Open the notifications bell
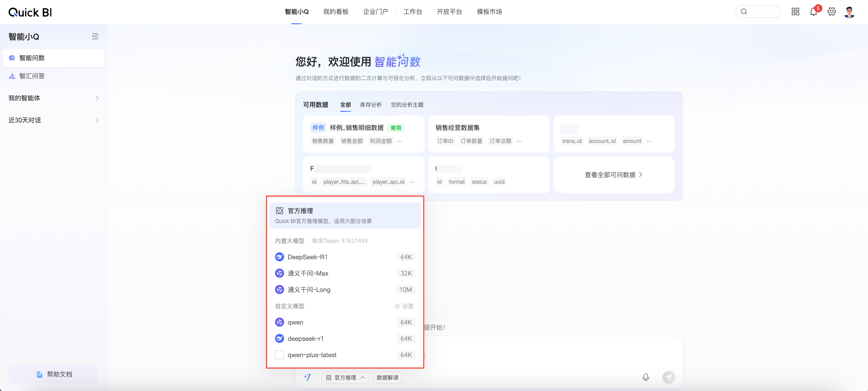The width and height of the screenshot is (868, 391). [813, 12]
